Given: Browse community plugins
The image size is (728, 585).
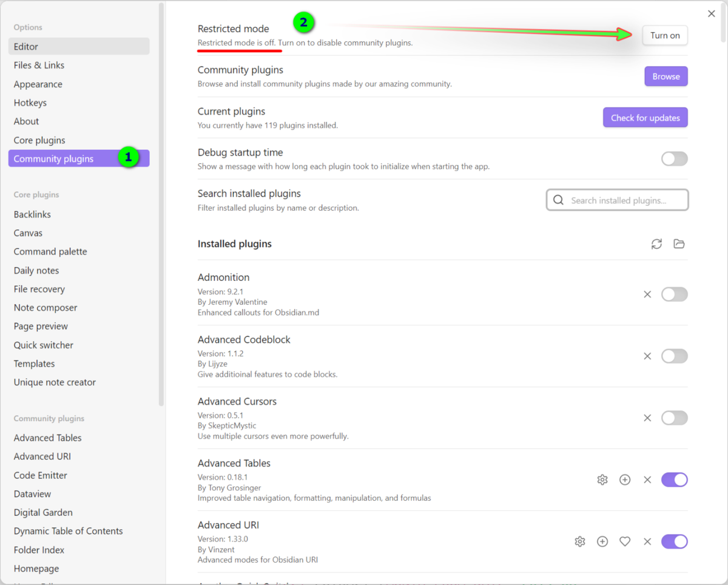Looking at the screenshot, I should coord(666,76).
